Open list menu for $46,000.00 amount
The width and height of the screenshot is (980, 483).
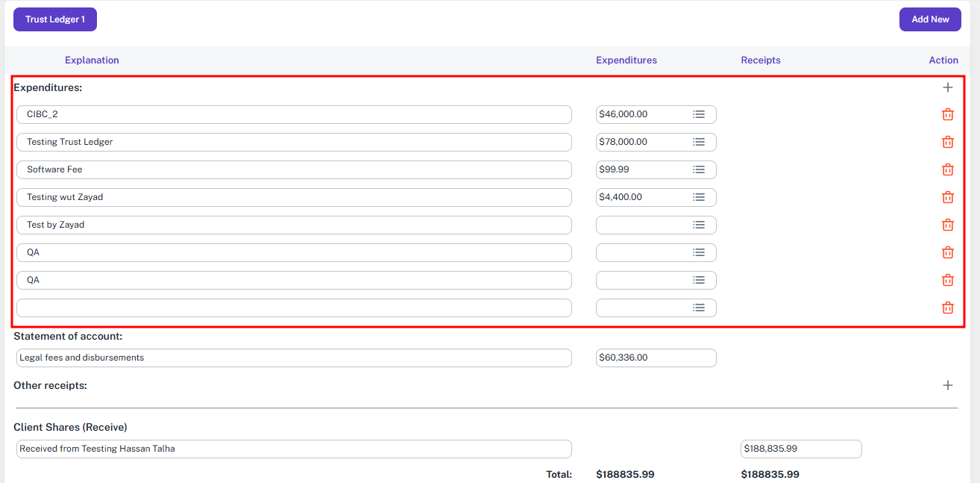[699, 114]
